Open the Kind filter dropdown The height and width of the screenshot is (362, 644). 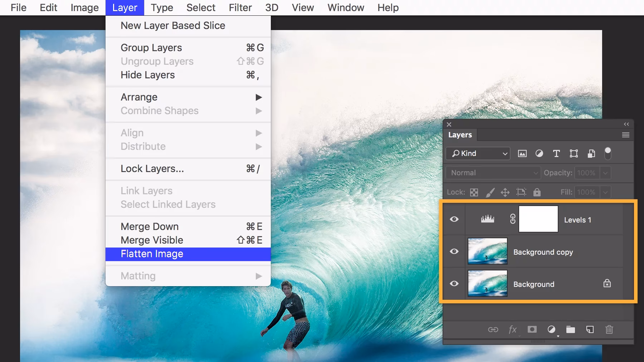click(478, 153)
